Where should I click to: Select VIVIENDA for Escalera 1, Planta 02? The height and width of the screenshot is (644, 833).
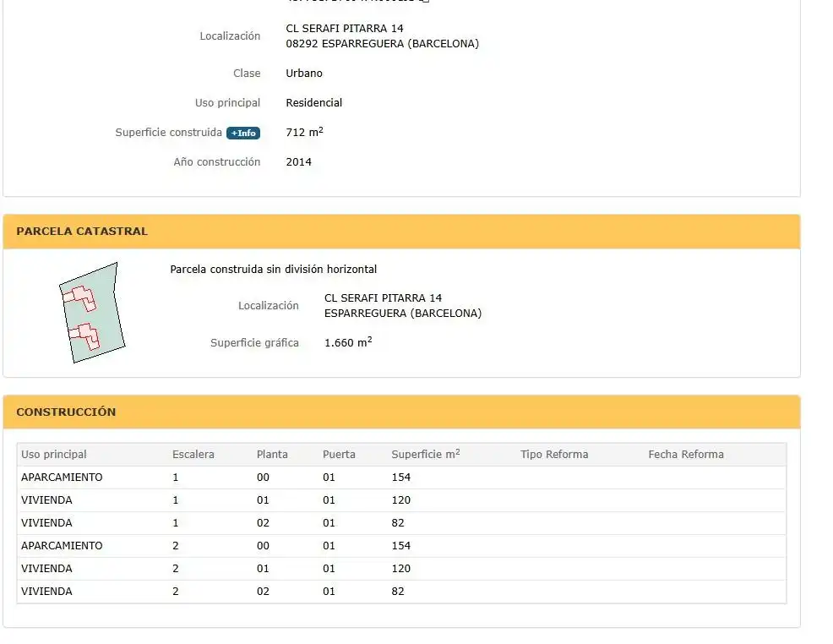point(46,523)
